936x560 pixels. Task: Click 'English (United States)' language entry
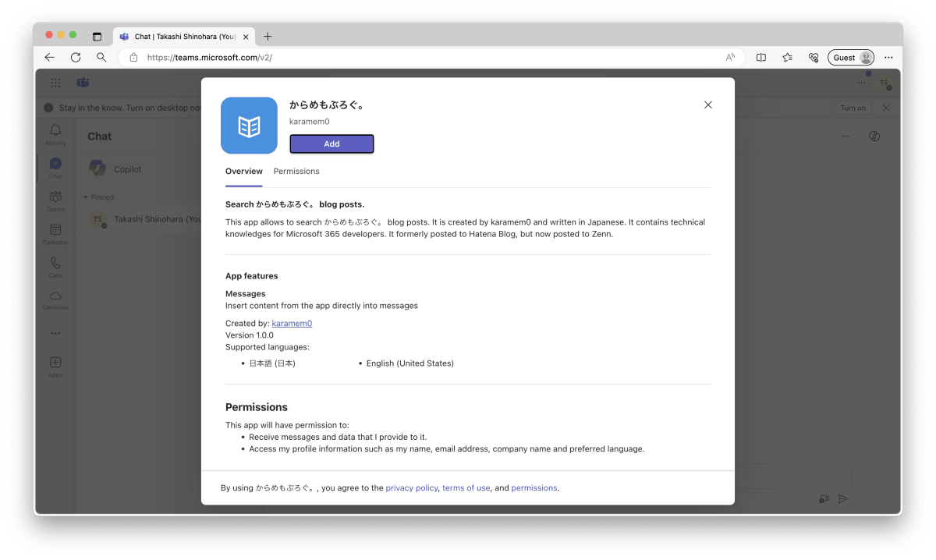pyautogui.click(x=410, y=363)
